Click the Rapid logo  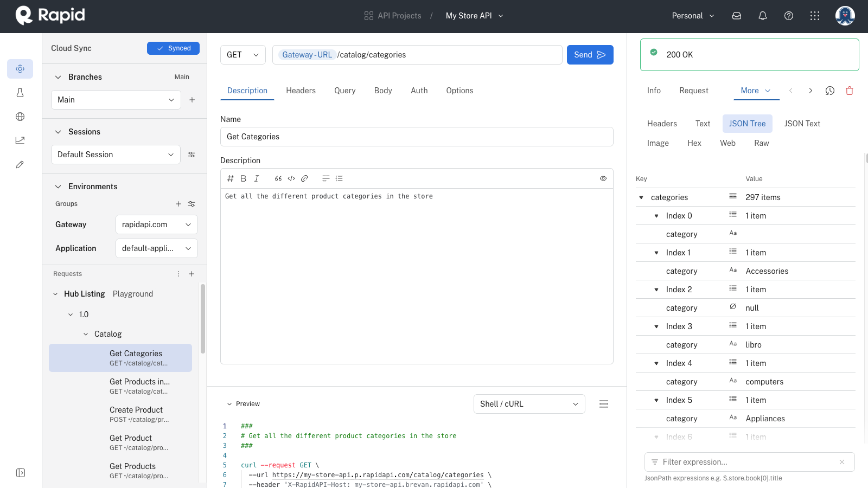50,15
